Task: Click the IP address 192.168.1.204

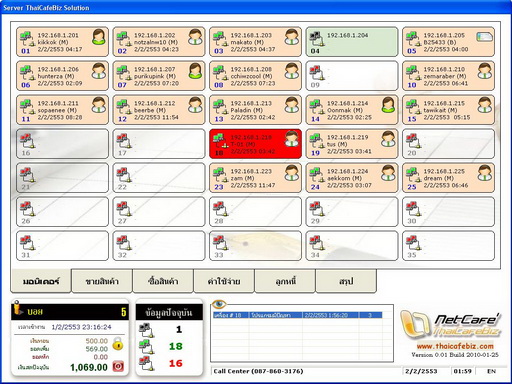Action: pos(347,35)
